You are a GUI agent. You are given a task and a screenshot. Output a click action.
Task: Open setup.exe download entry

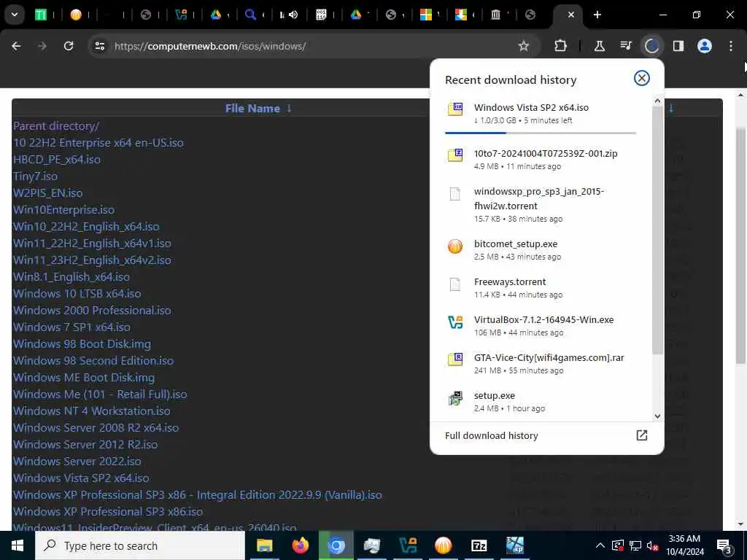pyautogui.click(x=541, y=402)
